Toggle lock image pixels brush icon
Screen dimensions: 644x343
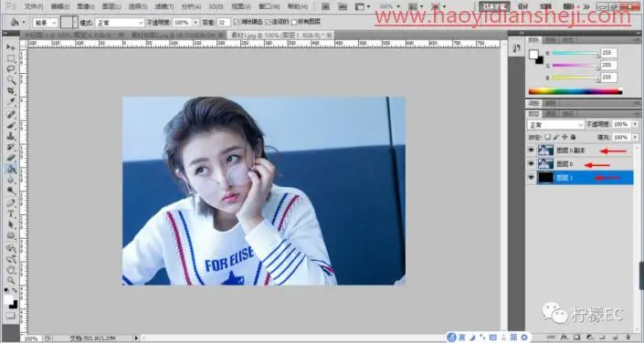tap(556, 137)
